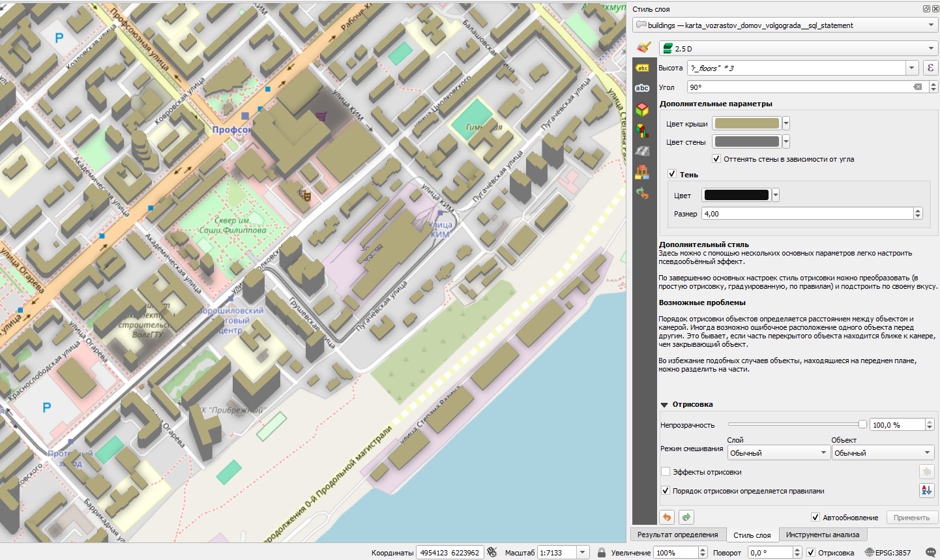Switch to Инструменты анализа tab

point(822,535)
